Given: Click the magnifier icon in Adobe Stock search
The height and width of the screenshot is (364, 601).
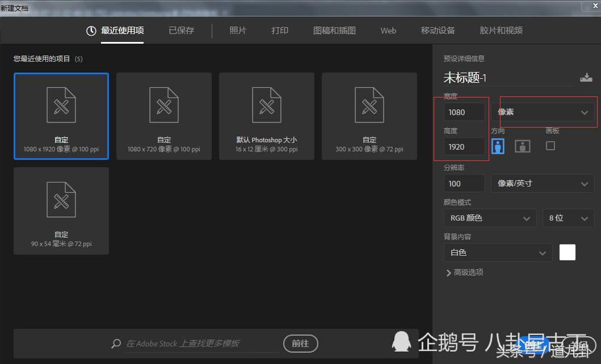Looking at the screenshot, I should (116, 344).
